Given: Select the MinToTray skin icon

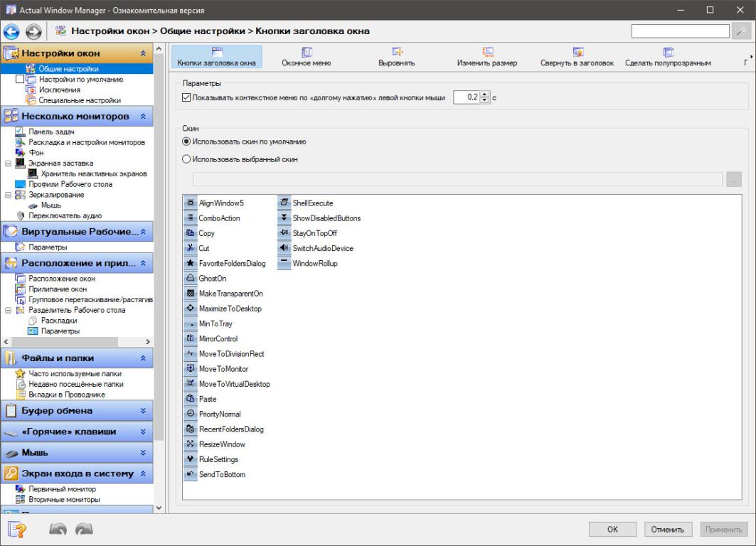Looking at the screenshot, I should coord(190,323).
